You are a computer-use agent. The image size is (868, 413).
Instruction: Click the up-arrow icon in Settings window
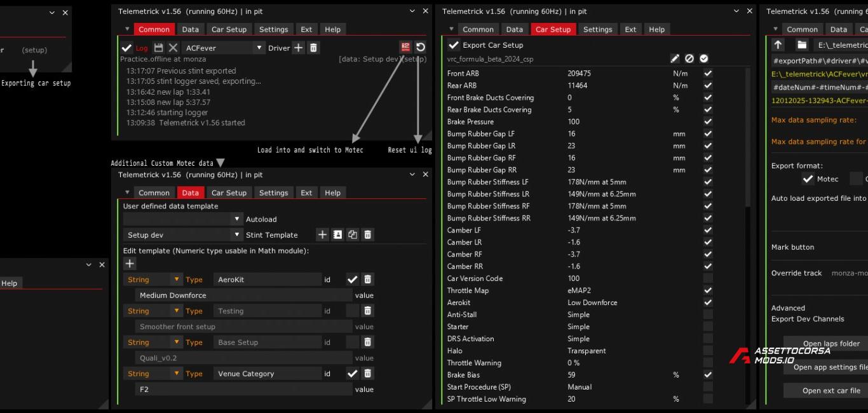(778, 45)
